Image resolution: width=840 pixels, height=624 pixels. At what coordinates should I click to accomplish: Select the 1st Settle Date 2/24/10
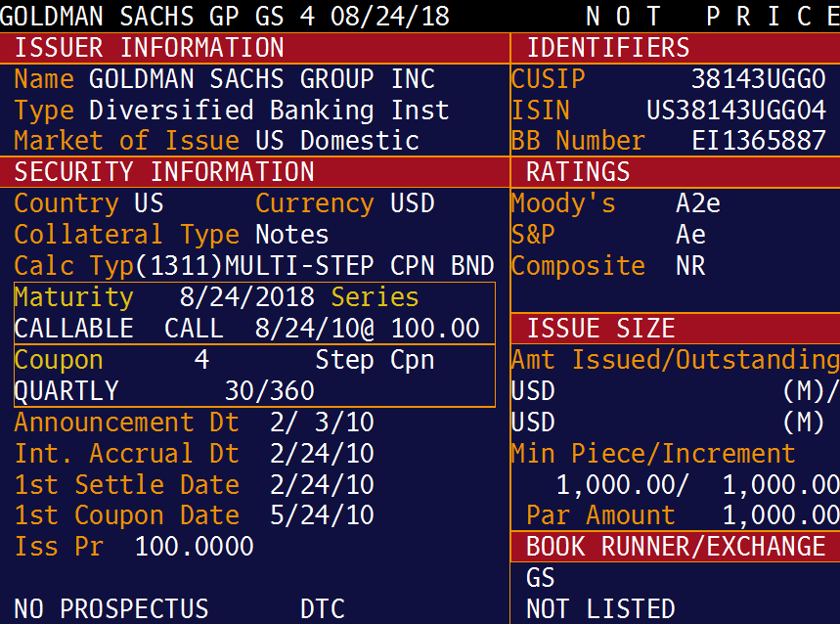322,485
